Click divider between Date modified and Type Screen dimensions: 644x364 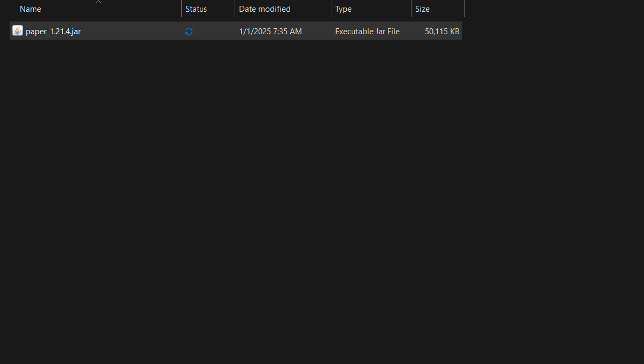click(x=331, y=9)
